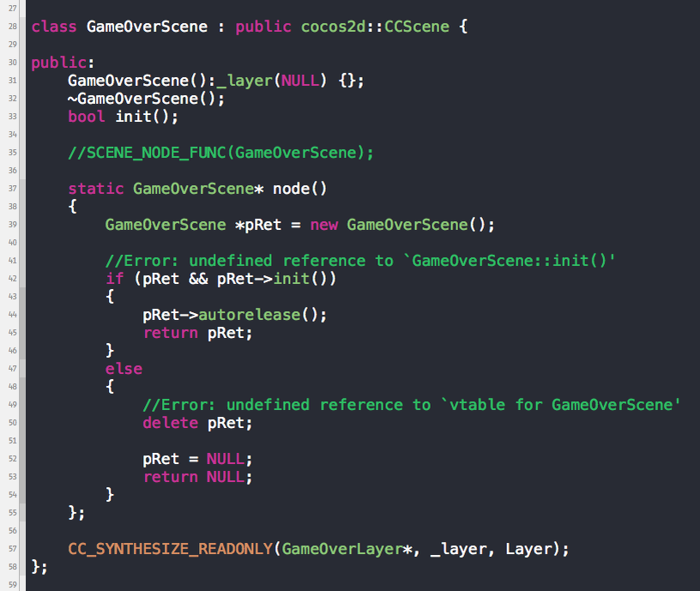The image size is (700, 591).
Task: Click the 'public:' access specifier line
Action: coord(63,63)
